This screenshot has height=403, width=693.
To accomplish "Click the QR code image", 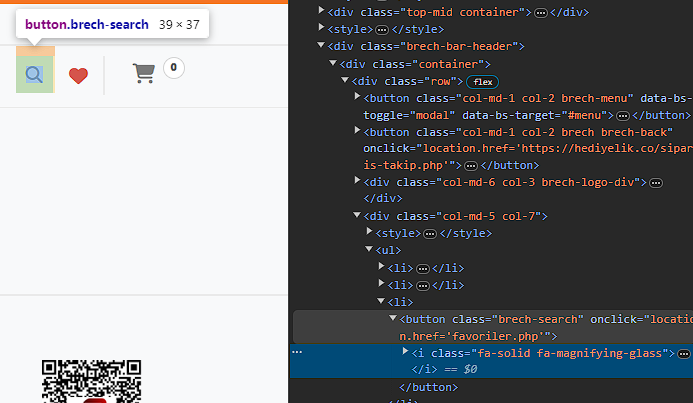I will pos(91,381).
